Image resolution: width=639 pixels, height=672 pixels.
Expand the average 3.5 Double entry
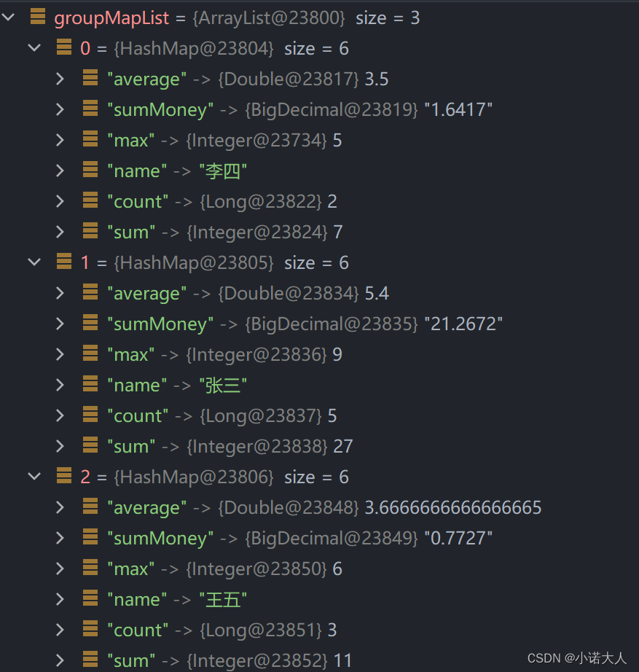(x=60, y=79)
